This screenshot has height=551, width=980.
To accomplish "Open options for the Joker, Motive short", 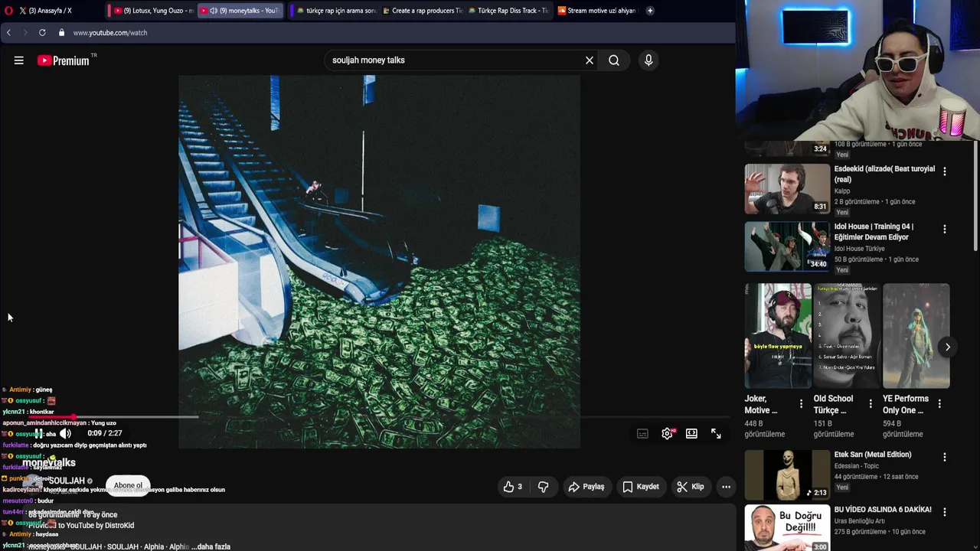I will click(x=802, y=403).
